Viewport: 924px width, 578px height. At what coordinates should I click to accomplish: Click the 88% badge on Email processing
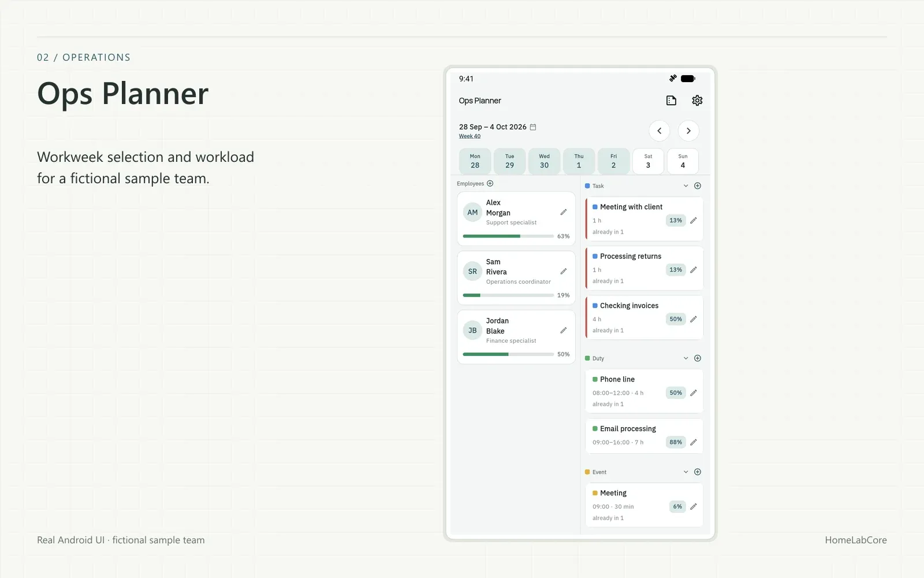point(676,442)
